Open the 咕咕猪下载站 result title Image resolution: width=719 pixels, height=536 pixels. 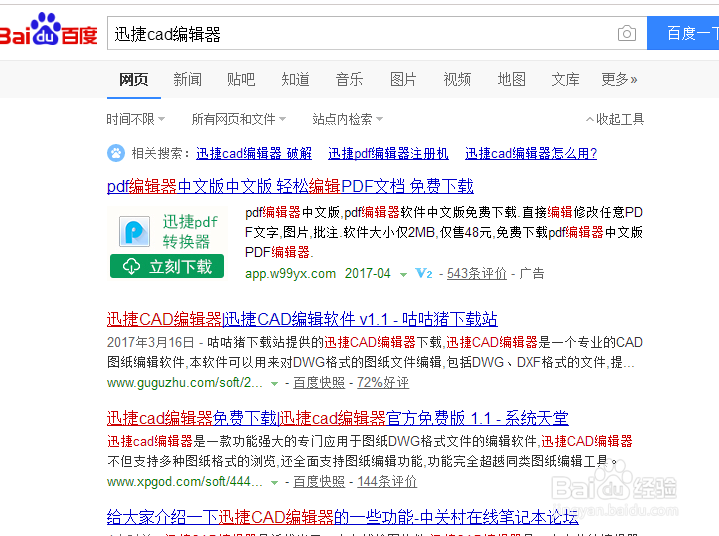pos(302,319)
